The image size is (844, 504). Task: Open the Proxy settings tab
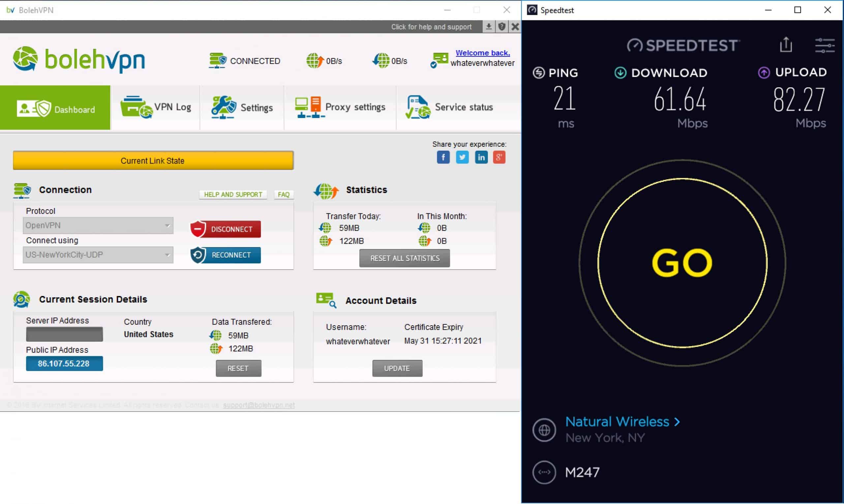coord(340,108)
